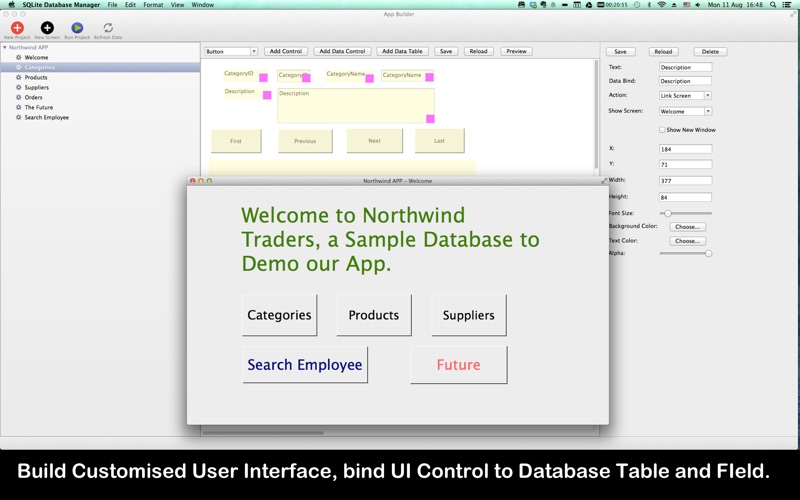The image size is (800, 500).
Task: Click the Search Employee button
Action: pos(305,364)
